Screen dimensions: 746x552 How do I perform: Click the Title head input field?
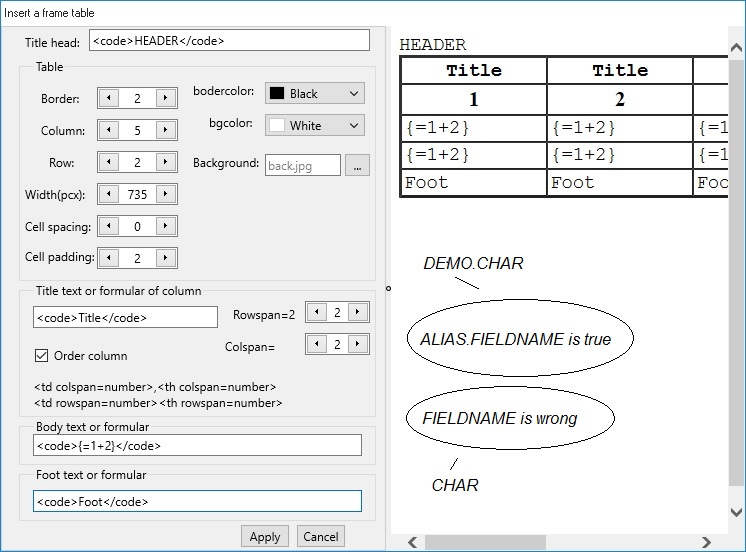229,41
